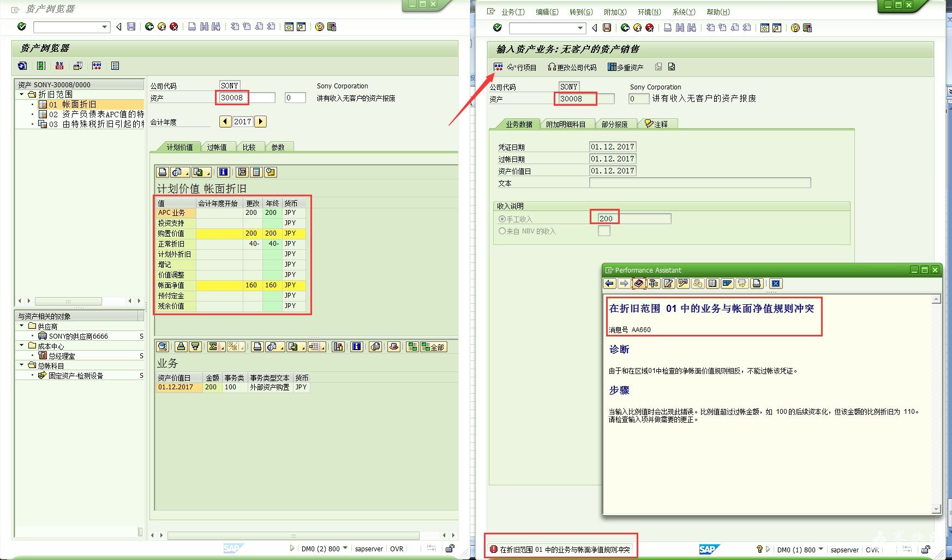
Task: Click the asset number field in Asset Explorer
Action: [x=247, y=98]
